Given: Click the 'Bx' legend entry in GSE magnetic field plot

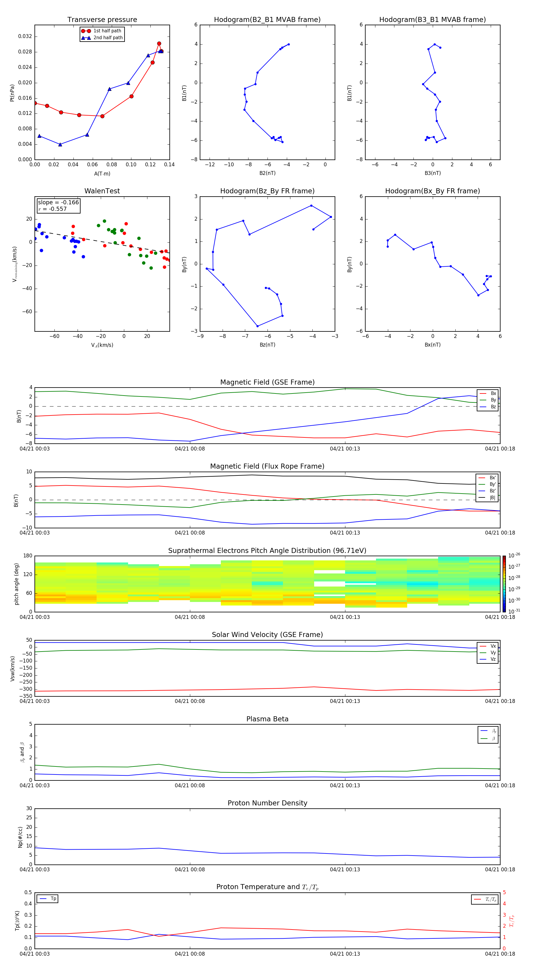Looking at the screenshot, I should tap(488, 393).
